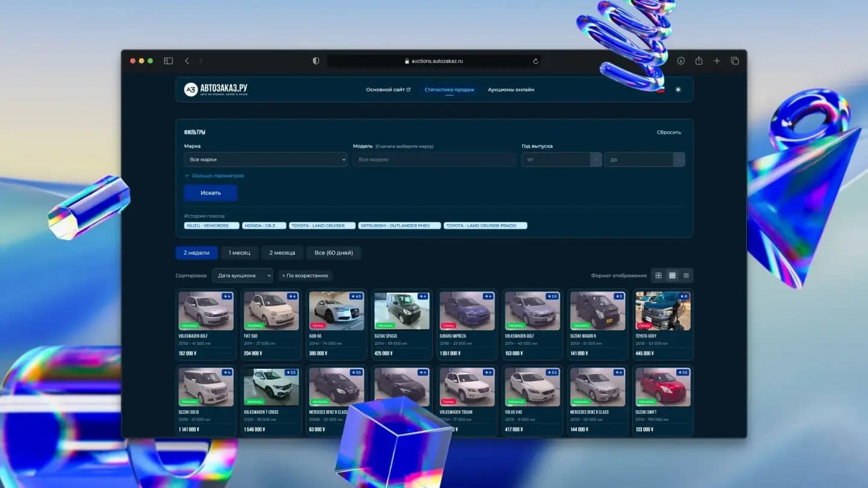Viewport: 868px width, 488px height.
Task: Select the compact grid display format icon
Action: click(672, 275)
